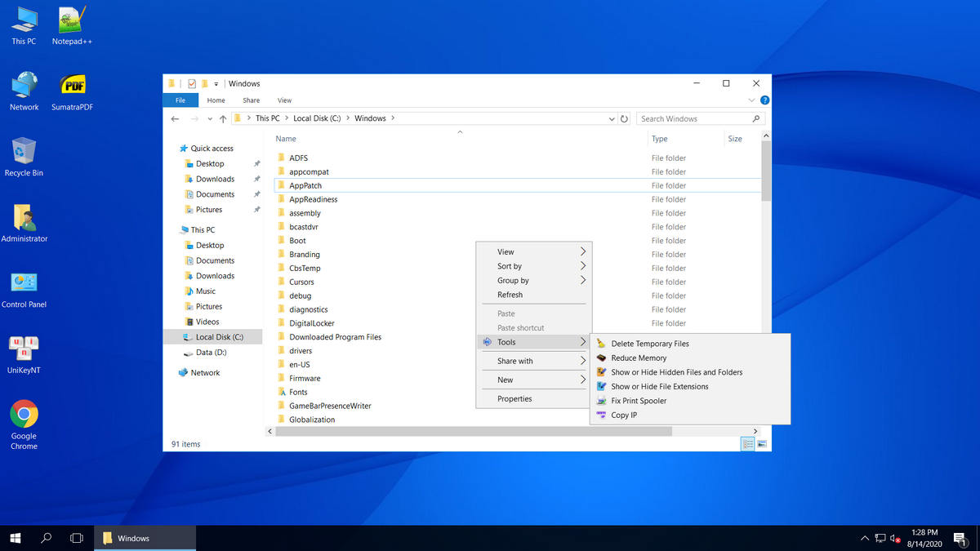Toggle the Quick Access Toolbar checkbox icon
The height and width of the screenshot is (551, 980).
coord(190,82)
